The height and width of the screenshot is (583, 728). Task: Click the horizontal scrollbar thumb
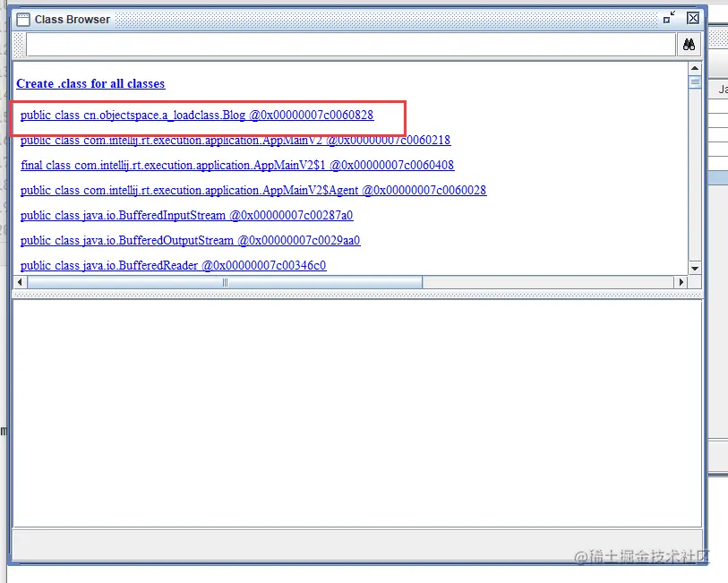coord(225,282)
